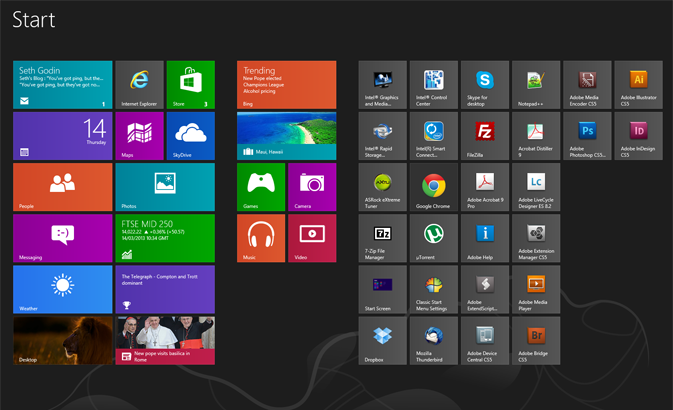Launch Intel Graphics and Media tile
673x410 pixels.
(383, 85)
